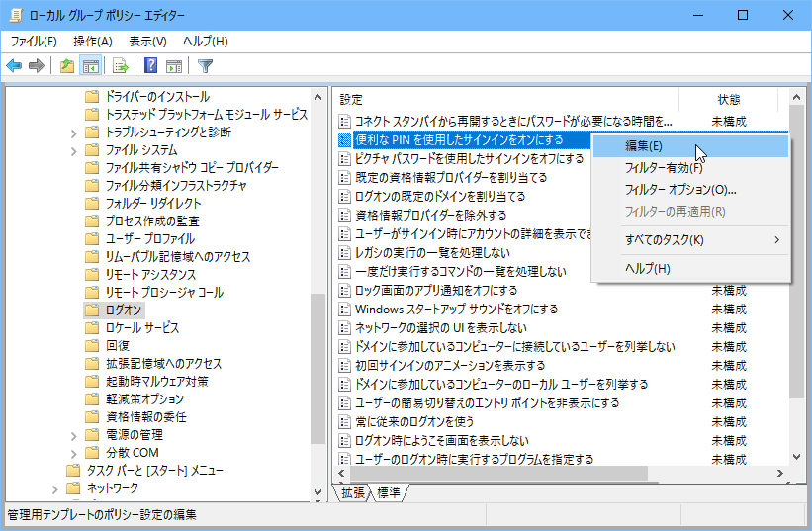Image resolution: width=812 pixels, height=531 pixels.
Task: Click policy icon beside コネクト スタンバイから再開
Action: click(344, 122)
